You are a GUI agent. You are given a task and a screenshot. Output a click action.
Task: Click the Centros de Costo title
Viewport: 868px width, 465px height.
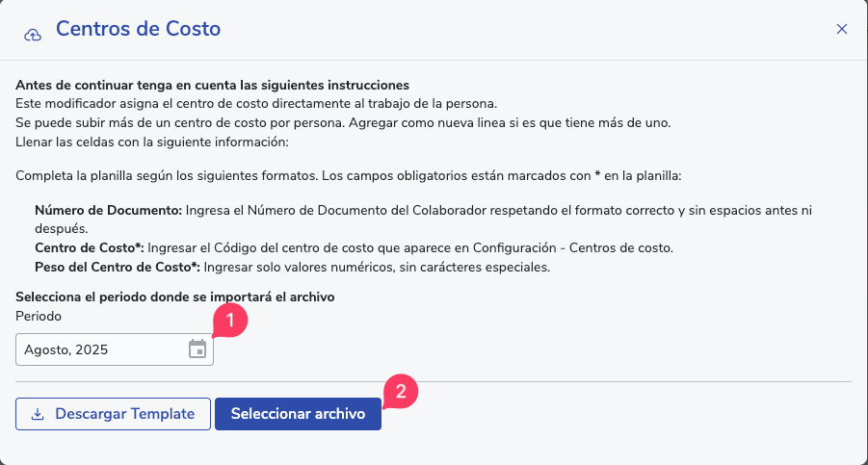(138, 29)
